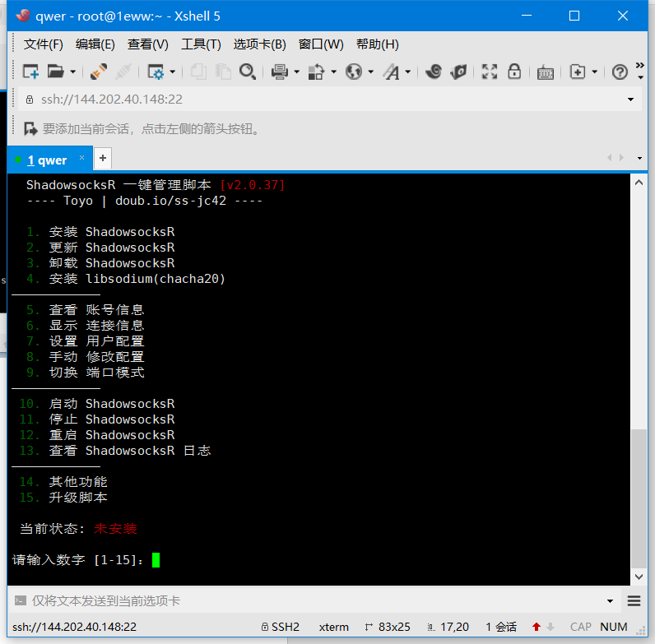Viewport: 655px width, 644px height.
Task: Click the Find magnifier icon
Action: (248, 72)
